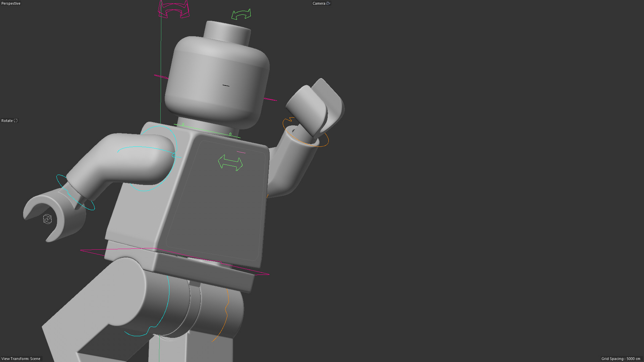The width and height of the screenshot is (644, 362).
Task: Click the null object icon in the left hand claw
Action: pyautogui.click(x=48, y=219)
